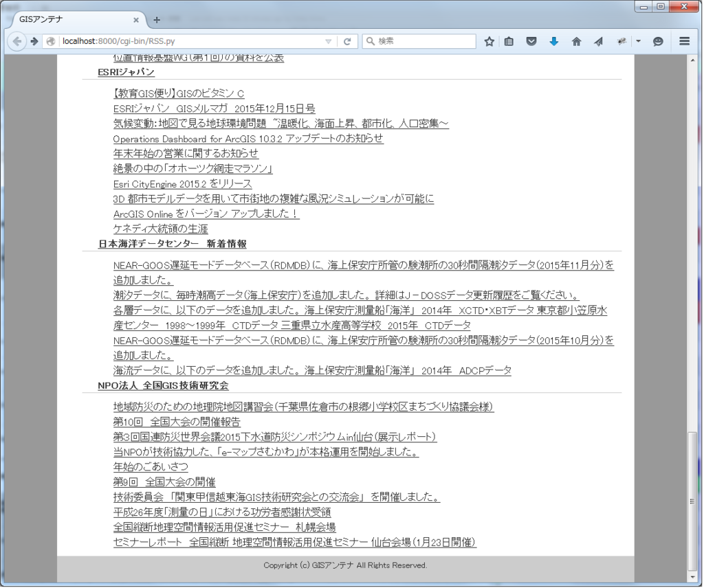704x588 pixels.
Task: Share the page via the paper plane icon
Action: coord(599,41)
